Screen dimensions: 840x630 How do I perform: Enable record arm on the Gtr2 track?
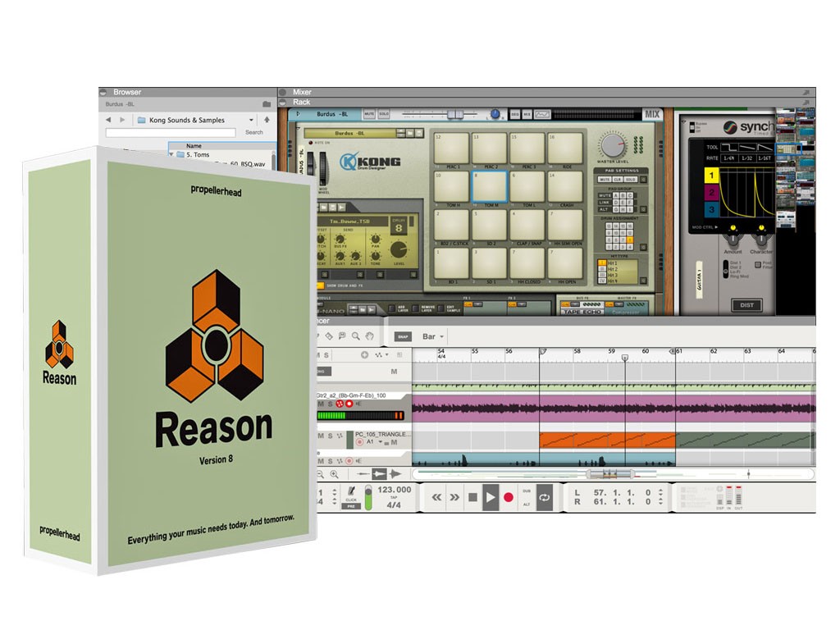(x=349, y=404)
